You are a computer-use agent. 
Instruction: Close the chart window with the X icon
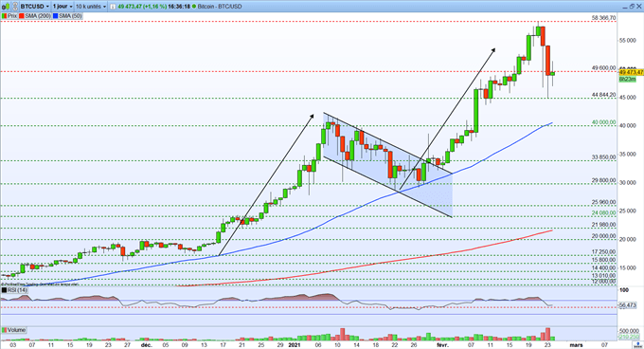(638, 7)
